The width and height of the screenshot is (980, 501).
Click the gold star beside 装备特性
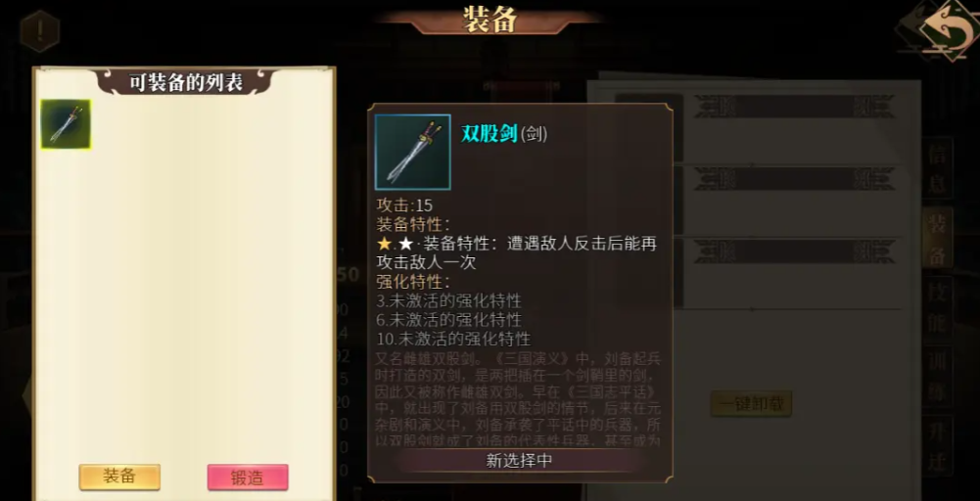[384, 244]
